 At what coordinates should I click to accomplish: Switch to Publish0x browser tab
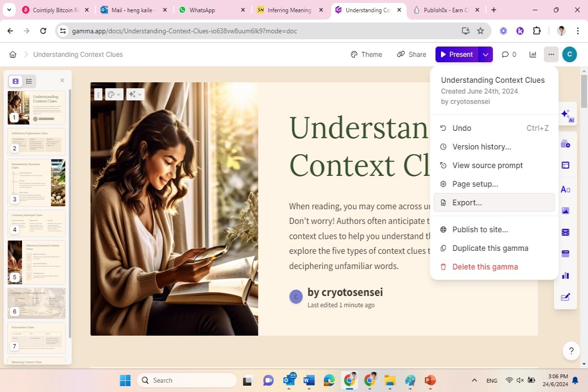point(447,10)
